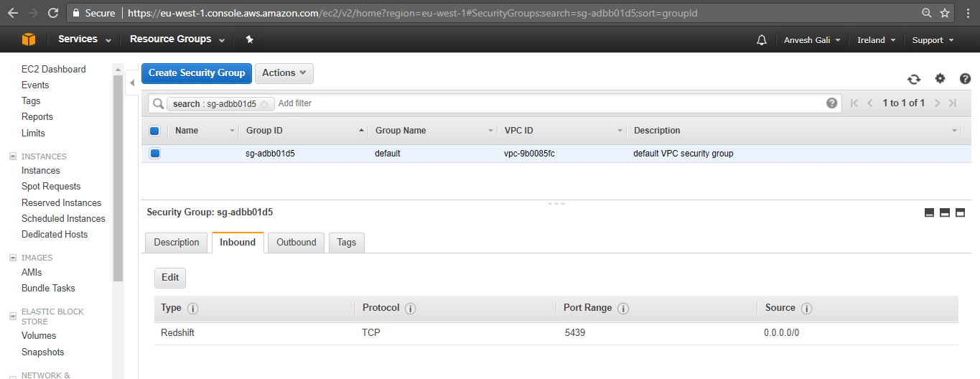
Task: Open Instances in sidebar
Action: pyautogui.click(x=41, y=171)
